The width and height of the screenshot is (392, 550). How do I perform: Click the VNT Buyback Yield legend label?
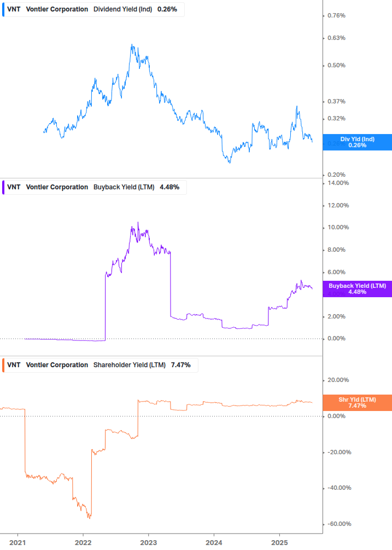point(94,187)
